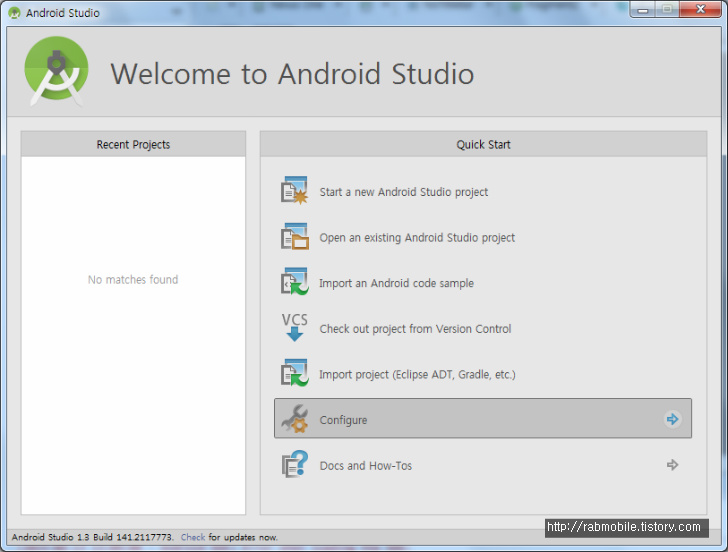The height and width of the screenshot is (552, 728).
Task: Close the Android Studio window
Action: (x=701, y=10)
